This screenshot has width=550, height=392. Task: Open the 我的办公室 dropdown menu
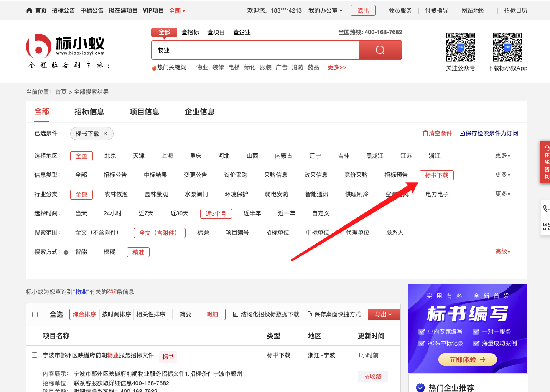pyautogui.click(x=325, y=10)
